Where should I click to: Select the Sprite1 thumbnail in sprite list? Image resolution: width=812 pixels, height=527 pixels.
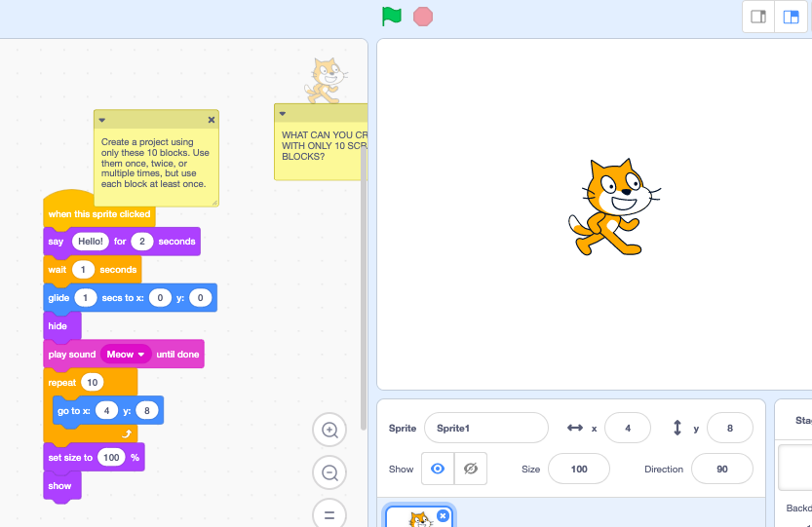(x=419, y=517)
